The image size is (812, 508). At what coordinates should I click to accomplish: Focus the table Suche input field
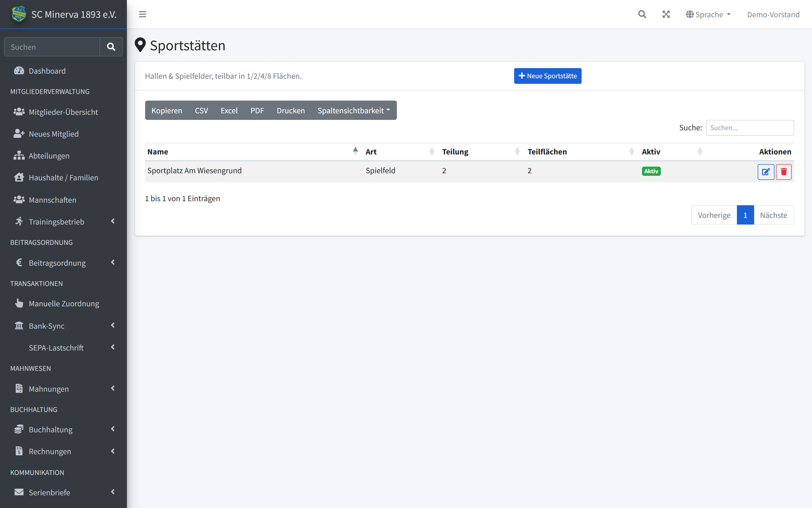750,128
